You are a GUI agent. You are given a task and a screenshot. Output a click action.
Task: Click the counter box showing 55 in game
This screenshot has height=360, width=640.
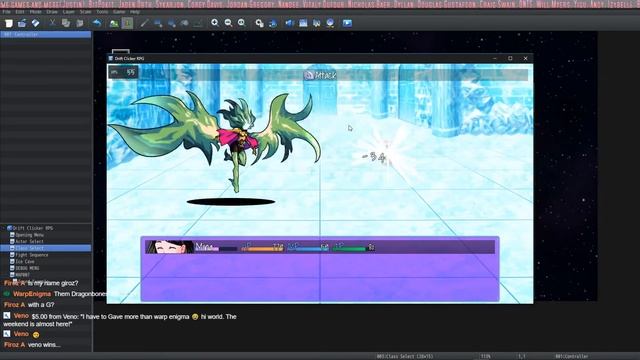[x=123, y=72]
